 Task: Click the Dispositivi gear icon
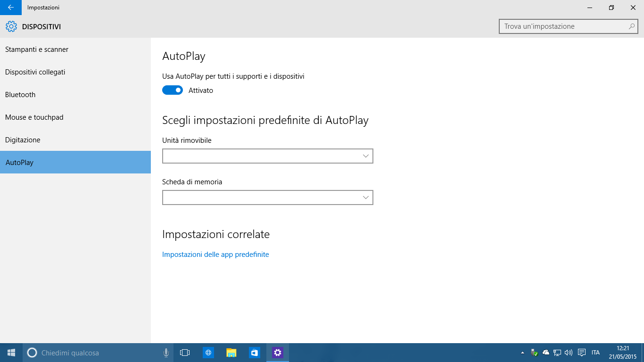[11, 27]
